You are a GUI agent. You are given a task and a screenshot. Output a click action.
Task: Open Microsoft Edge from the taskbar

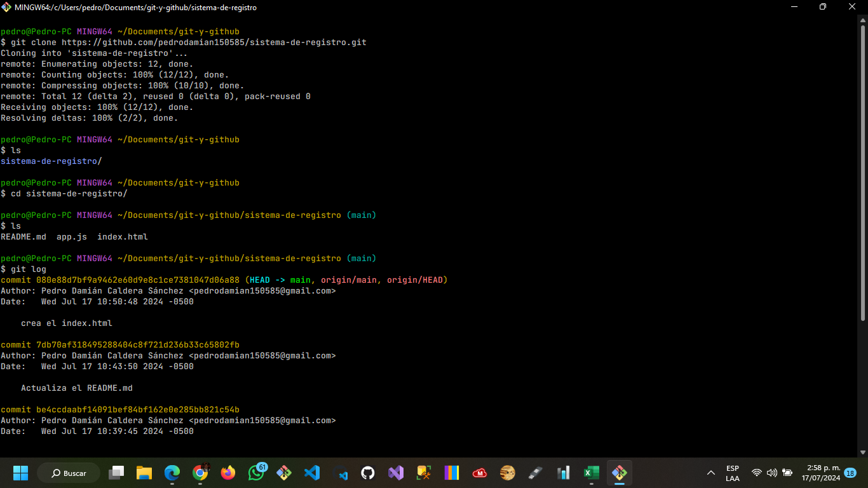(172, 473)
